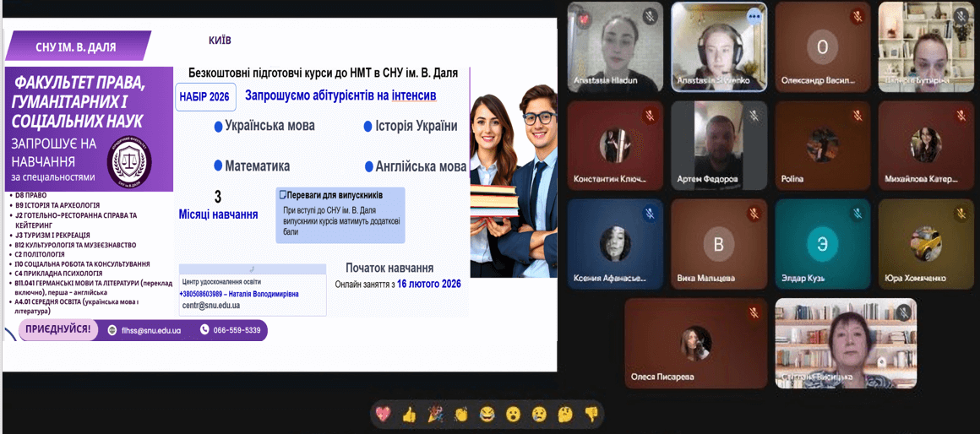Click the letter O avatar of Олександр Васил...
The image size is (980, 434).
click(823, 47)
